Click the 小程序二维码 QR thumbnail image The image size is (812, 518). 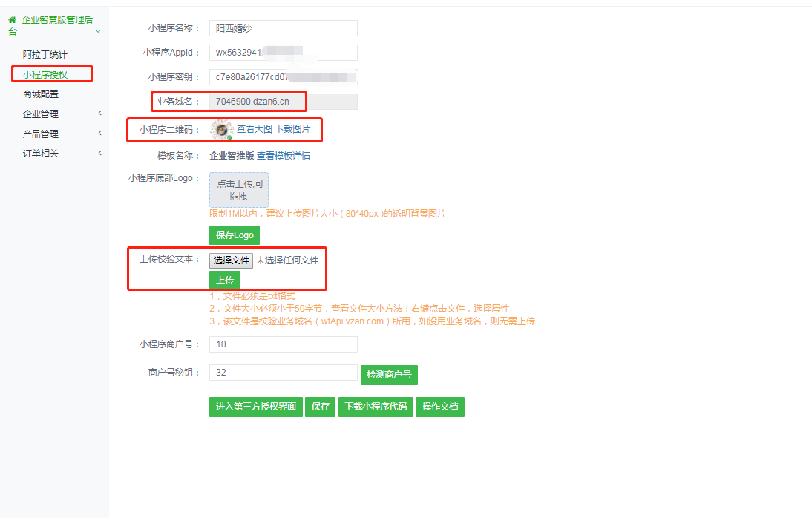221,130
